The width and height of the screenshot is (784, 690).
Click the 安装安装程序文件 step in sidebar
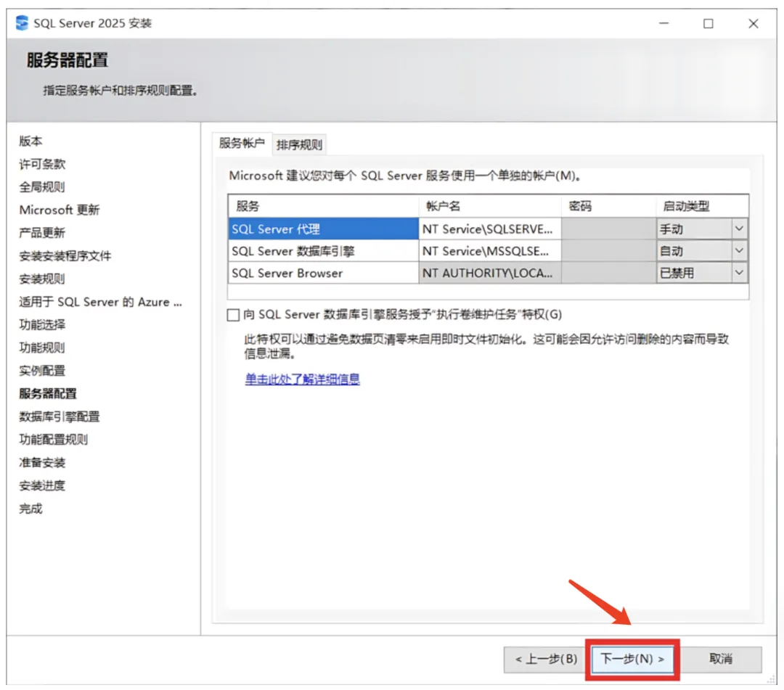click(x=65, y=256)
